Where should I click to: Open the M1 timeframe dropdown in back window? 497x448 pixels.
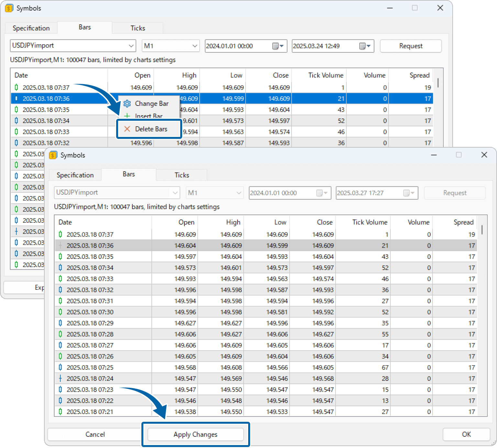coord(194,46)
